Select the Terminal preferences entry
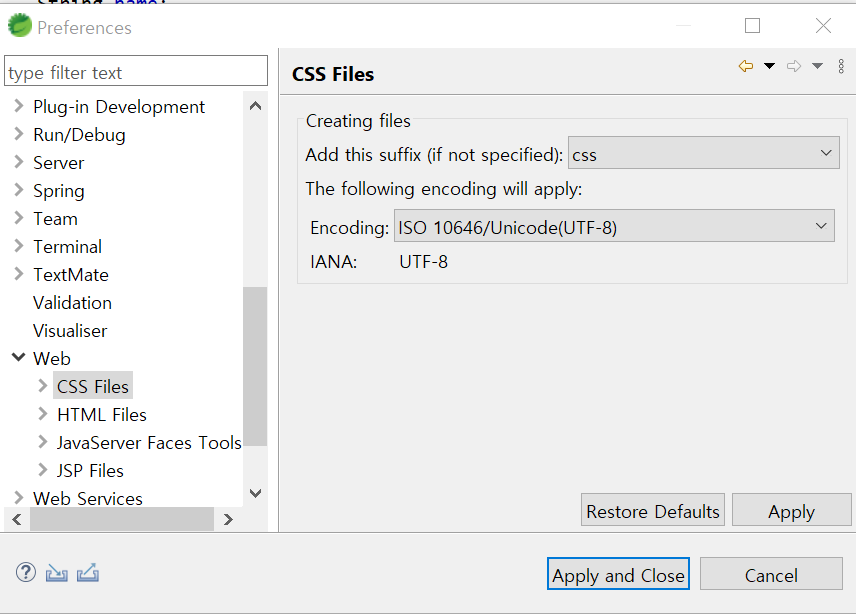The image size is (856, 614). 67,247
